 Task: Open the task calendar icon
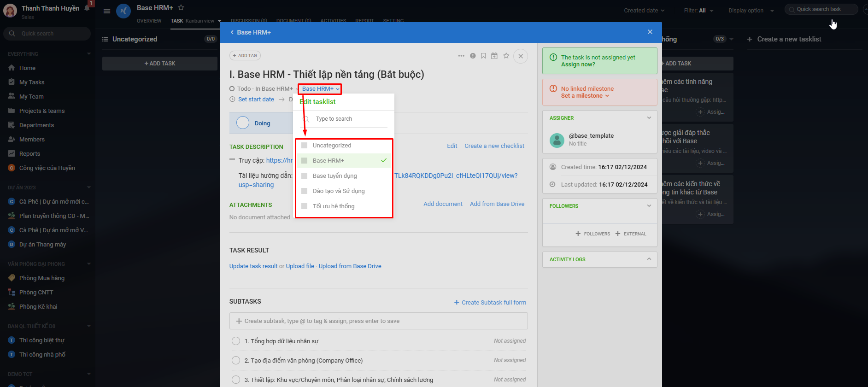(x=494, y=56)
